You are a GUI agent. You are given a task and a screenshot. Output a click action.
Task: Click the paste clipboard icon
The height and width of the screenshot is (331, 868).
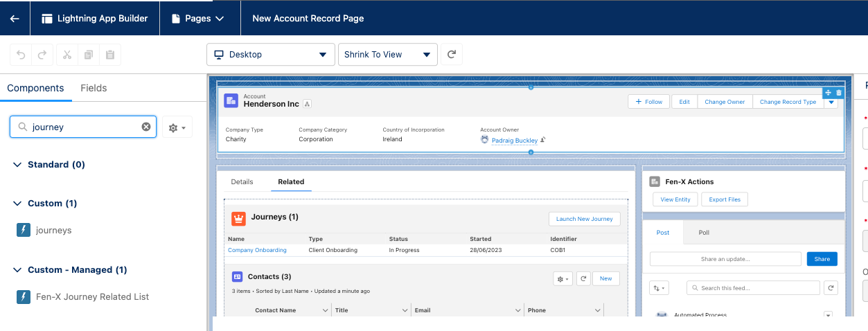point(110,55)
